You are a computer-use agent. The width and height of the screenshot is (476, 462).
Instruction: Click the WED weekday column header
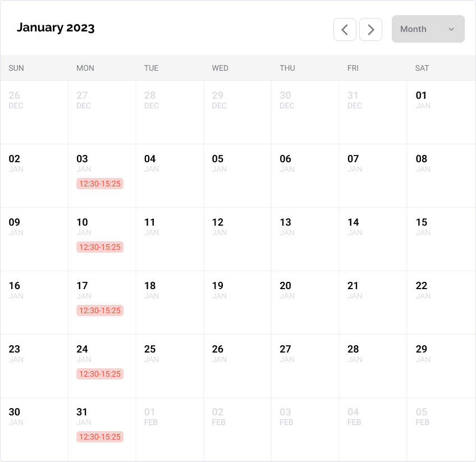[x=220, y=68]
